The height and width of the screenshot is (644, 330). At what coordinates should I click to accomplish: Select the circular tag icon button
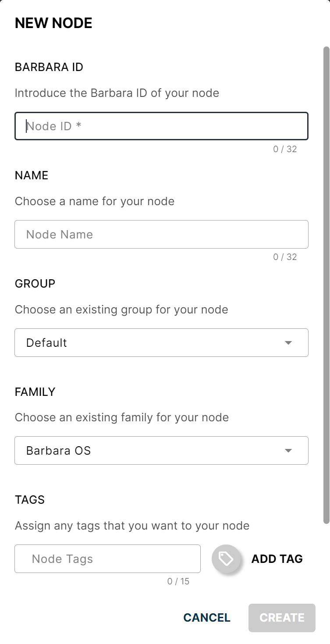(x=226, y=559)
